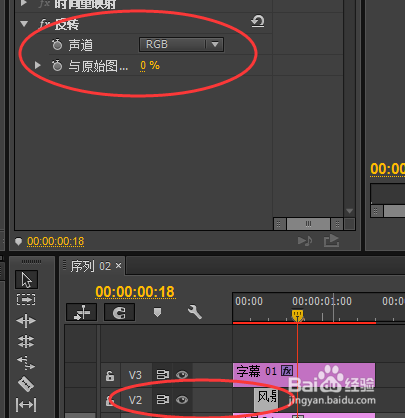405x418 pixels.
Task: Expand the 与原始图... parameter
Action: tap(38, 65)
